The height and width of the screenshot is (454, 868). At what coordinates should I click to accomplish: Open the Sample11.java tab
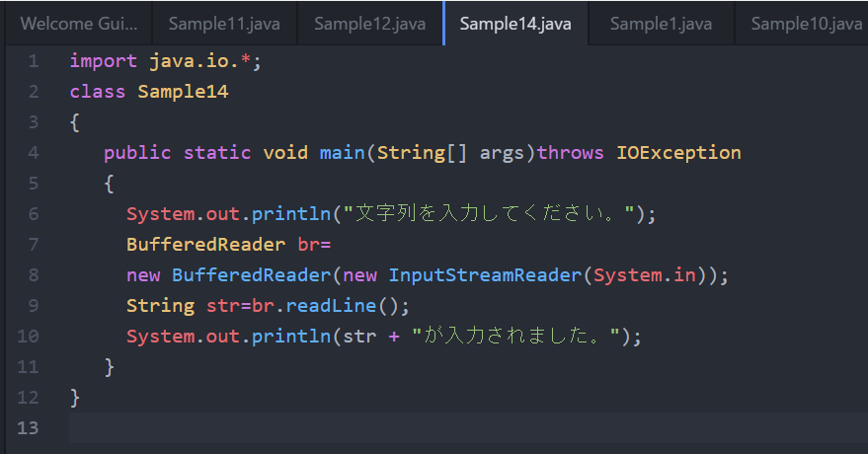coord(224,24)
